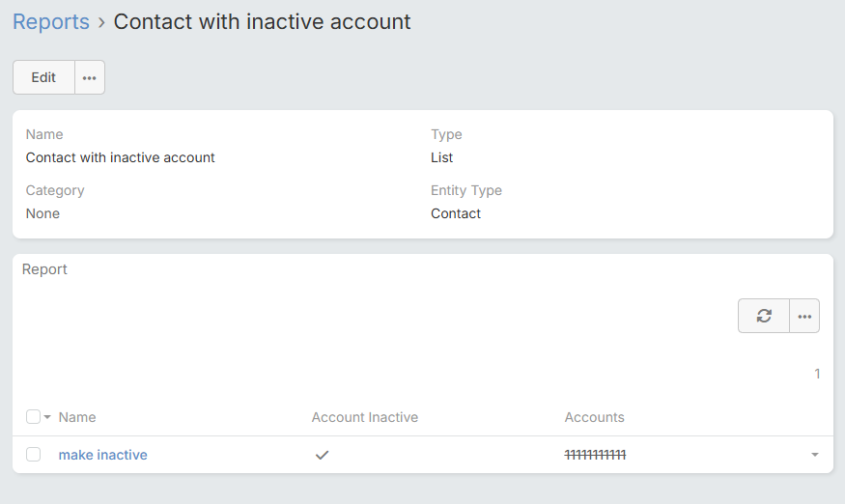Click the record count number 1
This screenshot has width=845, height=504.
(817, 374)
